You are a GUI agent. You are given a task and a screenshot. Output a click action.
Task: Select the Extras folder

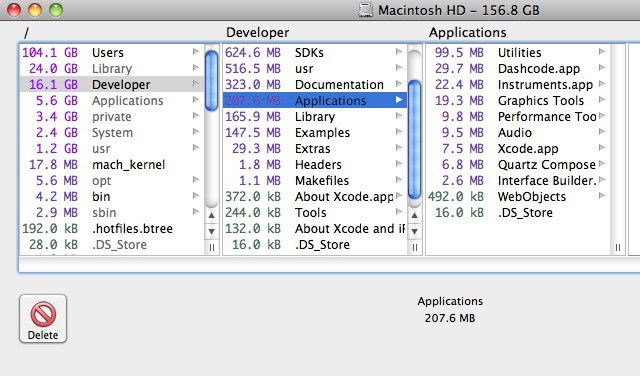pos(315,148)
